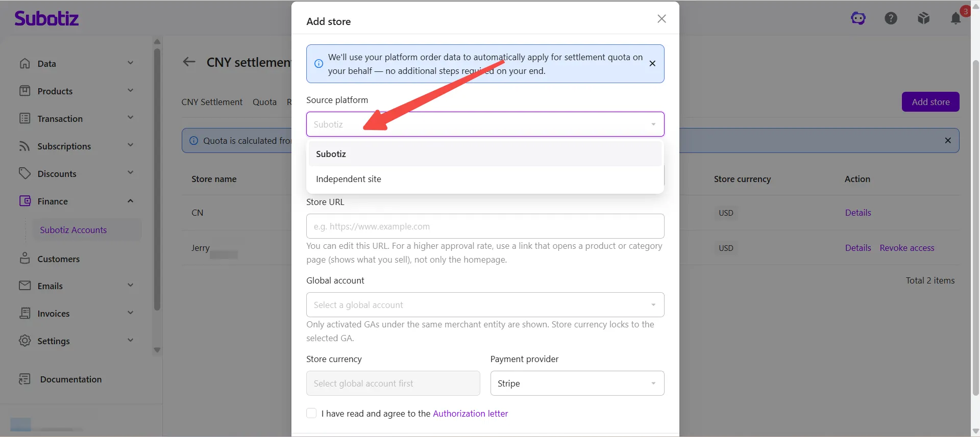Open the Global account dropdown

(x=485, y=305)
